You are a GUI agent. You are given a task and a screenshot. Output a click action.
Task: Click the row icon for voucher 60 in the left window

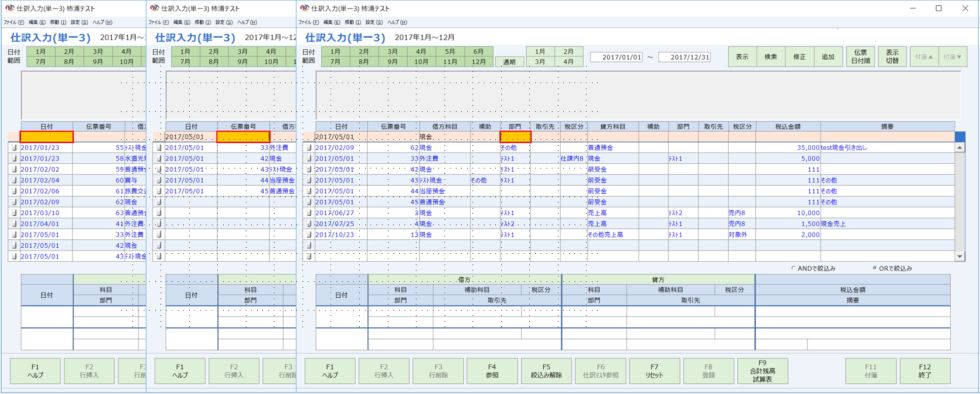(x=14, y=180)
